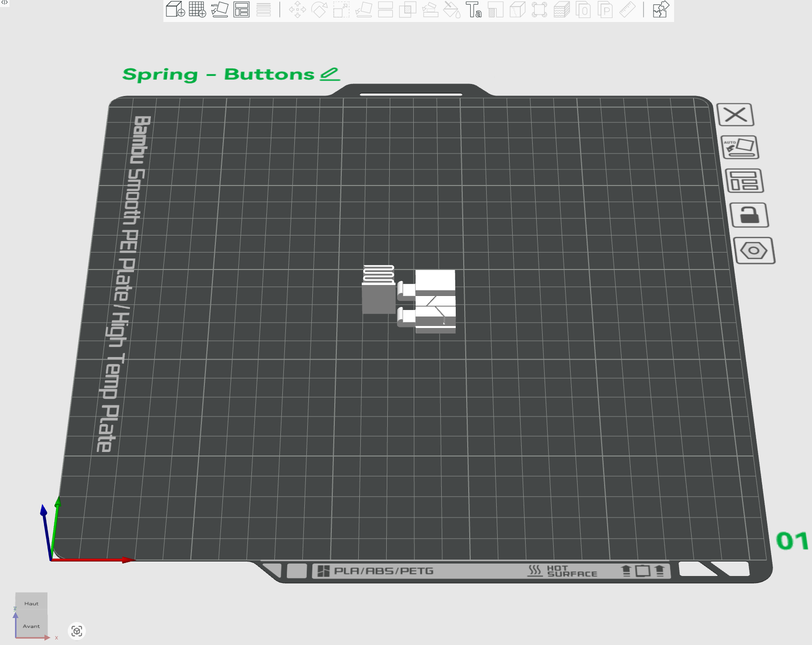This screenshot has height=645, width=812.
Task: Click the wavy layered cube icon
Action: 561,9
